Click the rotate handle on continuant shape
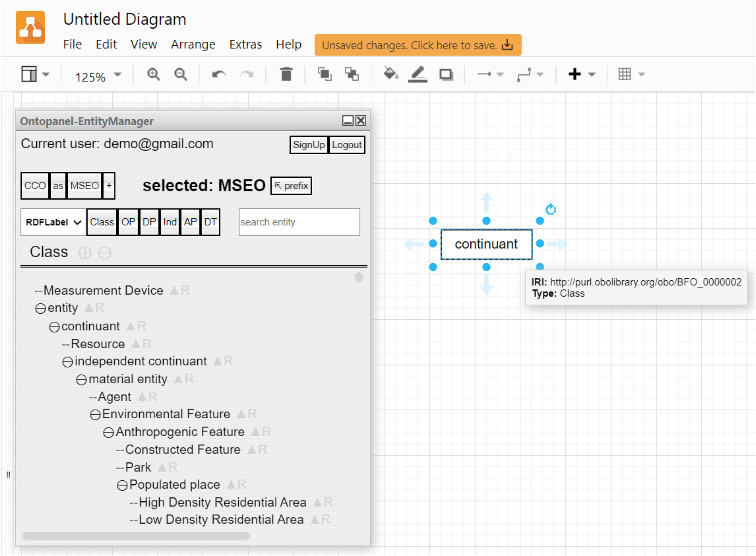 [x=551, y=209]
